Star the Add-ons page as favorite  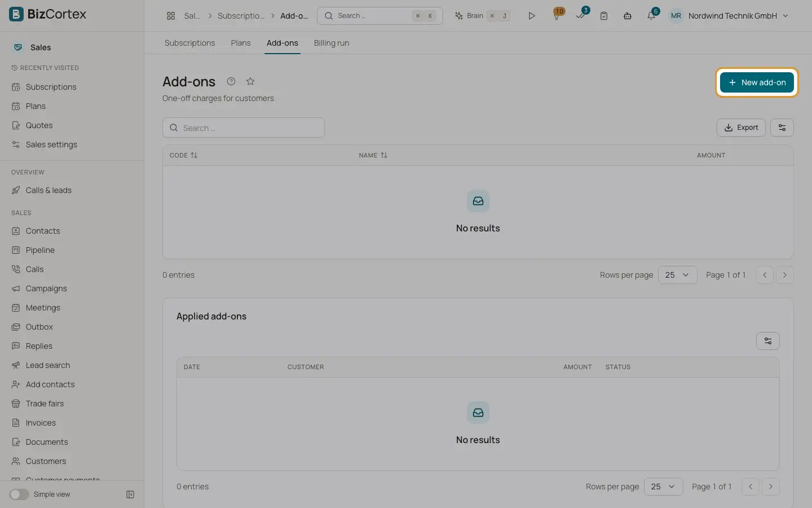point(250,81)
